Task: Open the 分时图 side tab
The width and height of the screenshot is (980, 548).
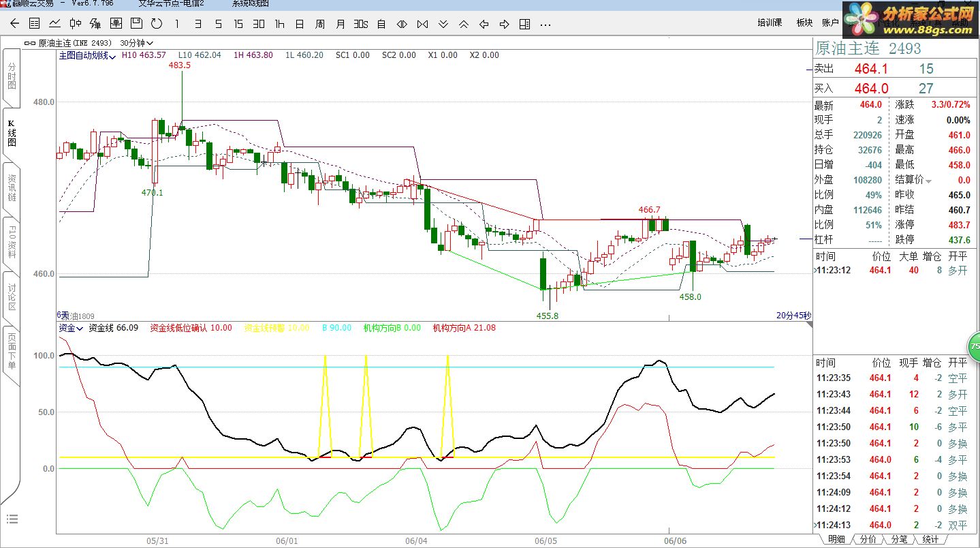Action: coord(11,77)
